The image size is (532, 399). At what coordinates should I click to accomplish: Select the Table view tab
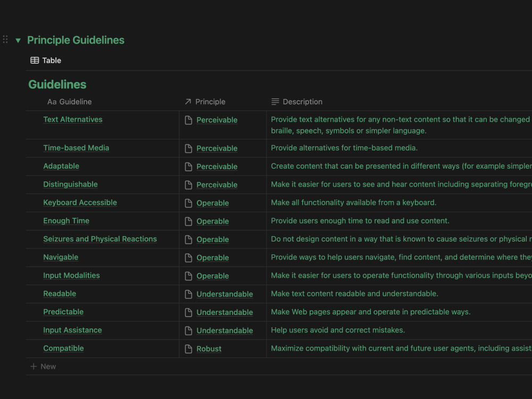pos(46,61)
